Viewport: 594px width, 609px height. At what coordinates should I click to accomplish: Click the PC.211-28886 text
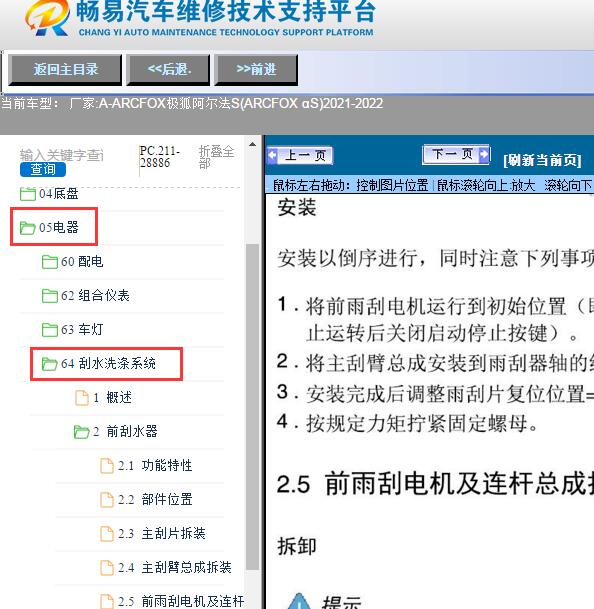tap(160, 157)
